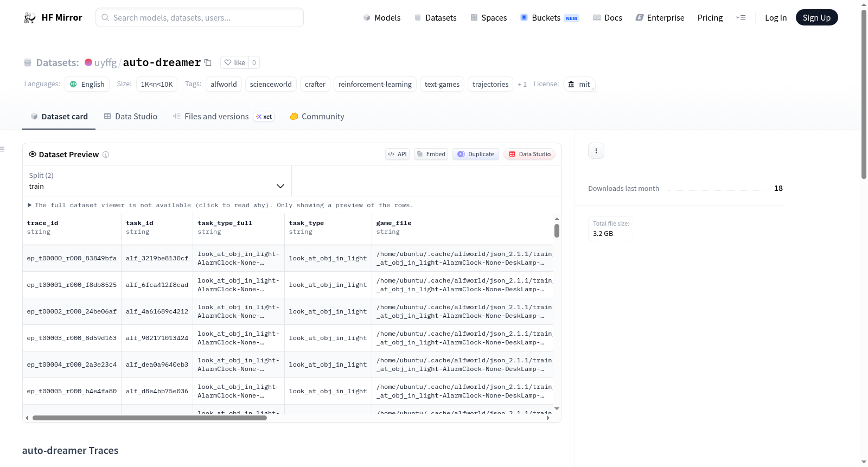Like the auto-dreamer dataset

tap(234, 62)
